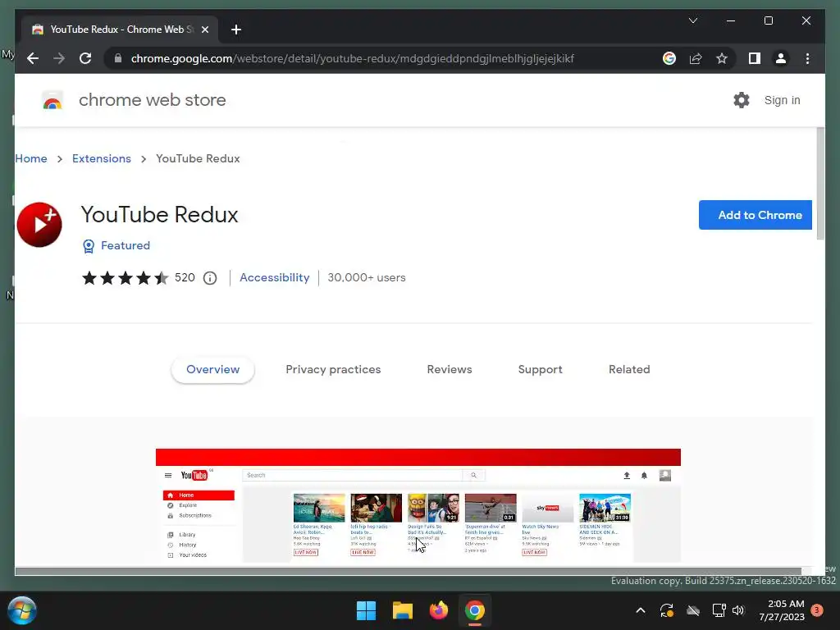Launch Firefox from the taskbar
Viewport: 840px width, 630px height.
click(x=438, y=610)
